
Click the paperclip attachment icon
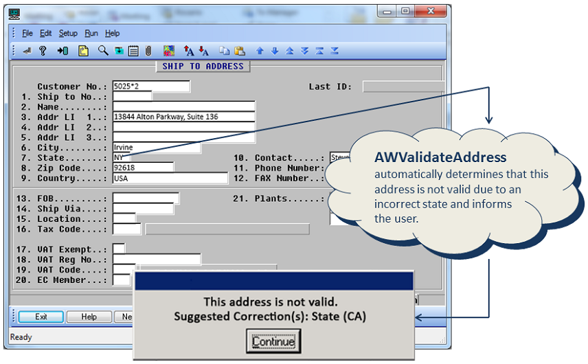coord(148,51)
